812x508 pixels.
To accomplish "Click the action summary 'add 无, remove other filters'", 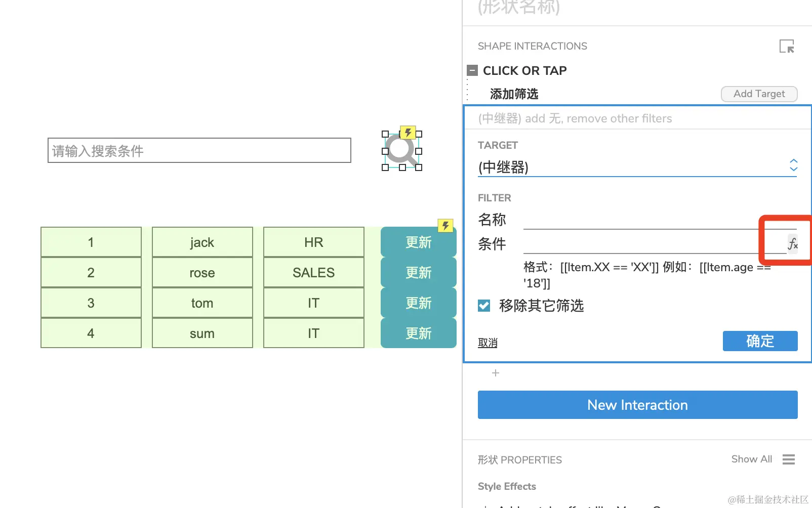I will tap(575, 118).
